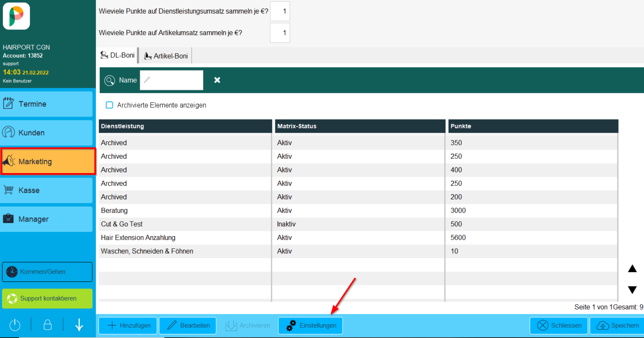Sort by the Dienstleistung column header

pos(185,126)
